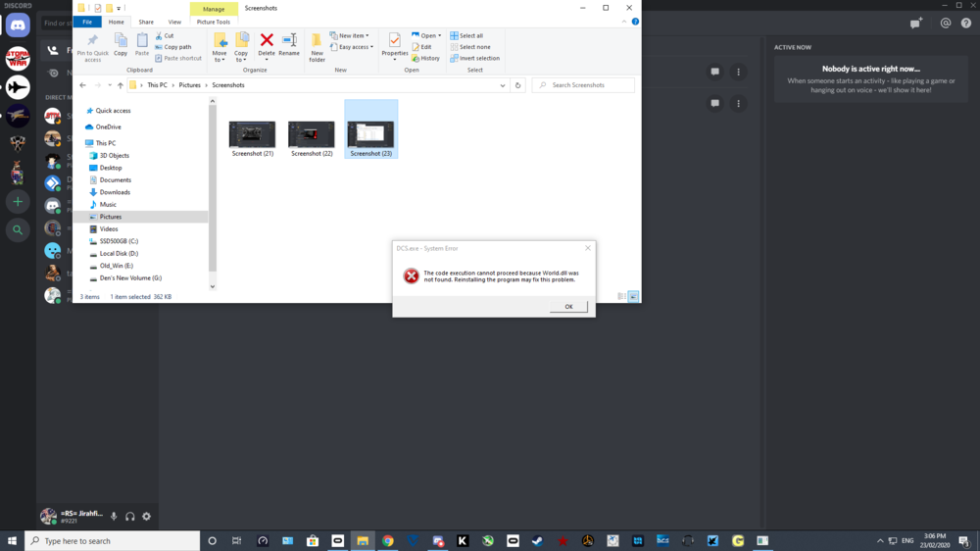Screen dimensions: 980x551
Task: Click This PC in the address breadcrumb
Action: [157, 85]
